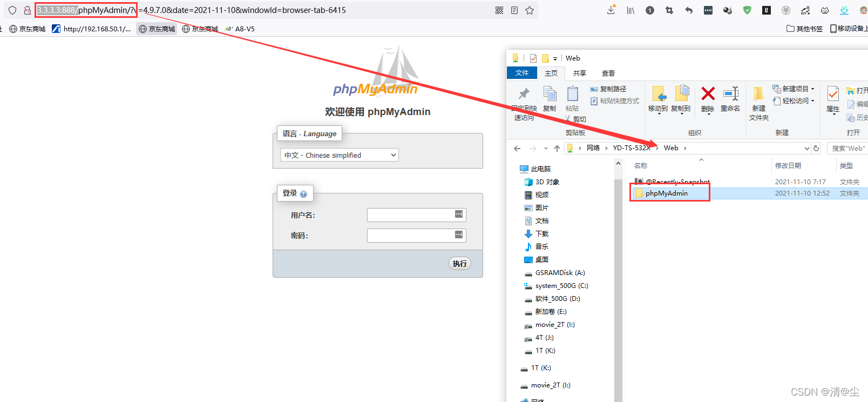
Task: Click 网络 in the address breadcrumb
Action: point(593,148)
